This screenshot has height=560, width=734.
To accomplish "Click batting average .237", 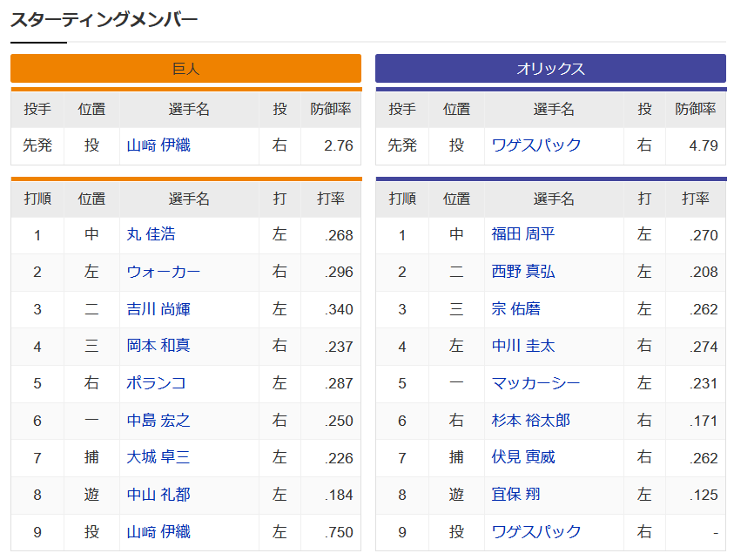I will 339,347.
